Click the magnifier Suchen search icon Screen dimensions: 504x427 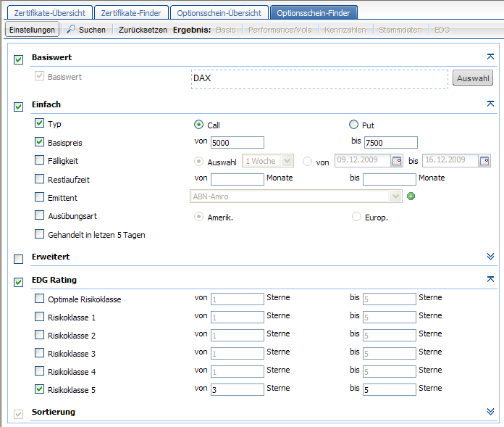point(71,30)
